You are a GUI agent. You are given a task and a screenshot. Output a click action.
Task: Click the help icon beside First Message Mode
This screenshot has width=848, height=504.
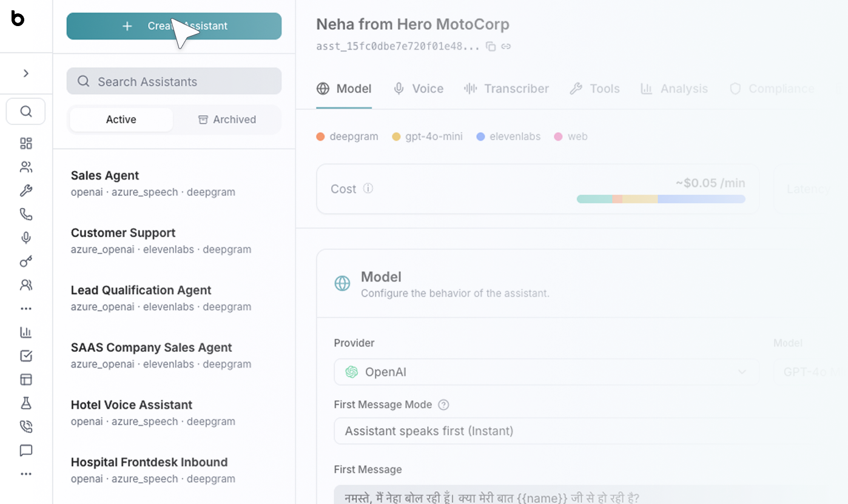pos(443,405)
